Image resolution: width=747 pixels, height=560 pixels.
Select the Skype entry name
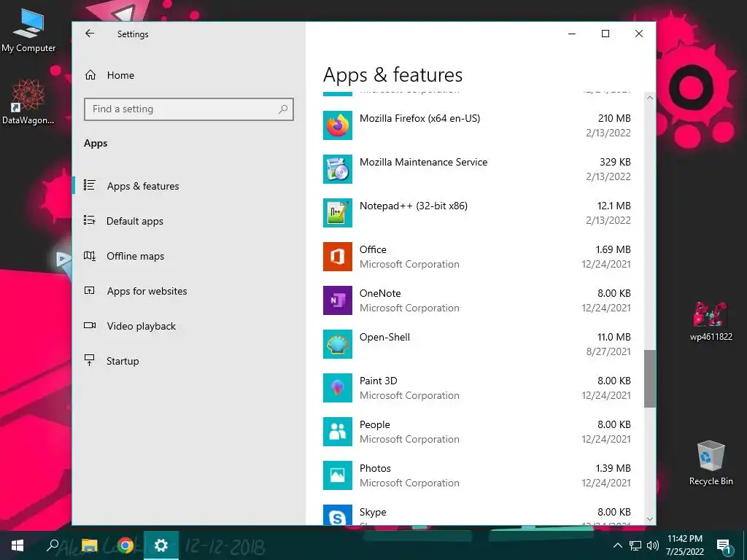click(373, 513)
